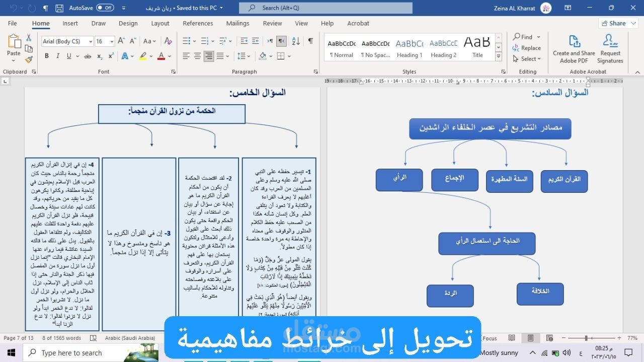Open the Mailings tab
644x362 pixels.
[x=237, y=23]
